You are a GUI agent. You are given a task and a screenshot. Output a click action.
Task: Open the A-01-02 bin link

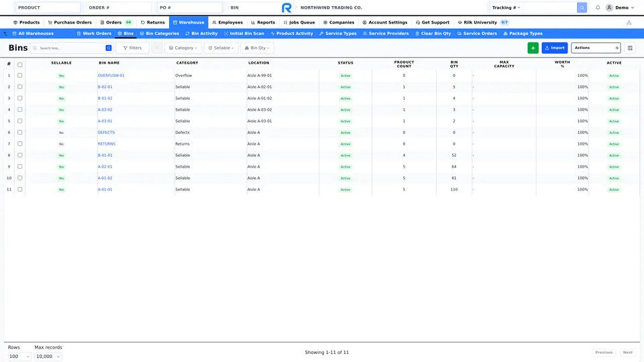point(105,178)
